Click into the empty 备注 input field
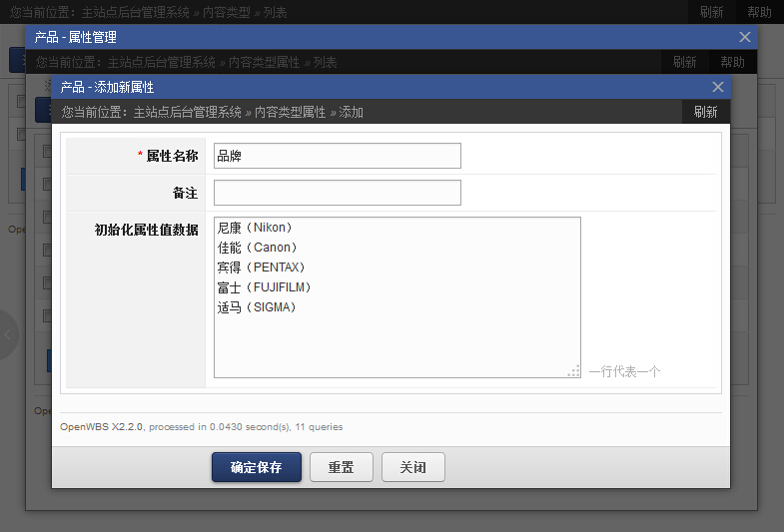Viewport: 784px width, 532px height. [x=337, y=193]
